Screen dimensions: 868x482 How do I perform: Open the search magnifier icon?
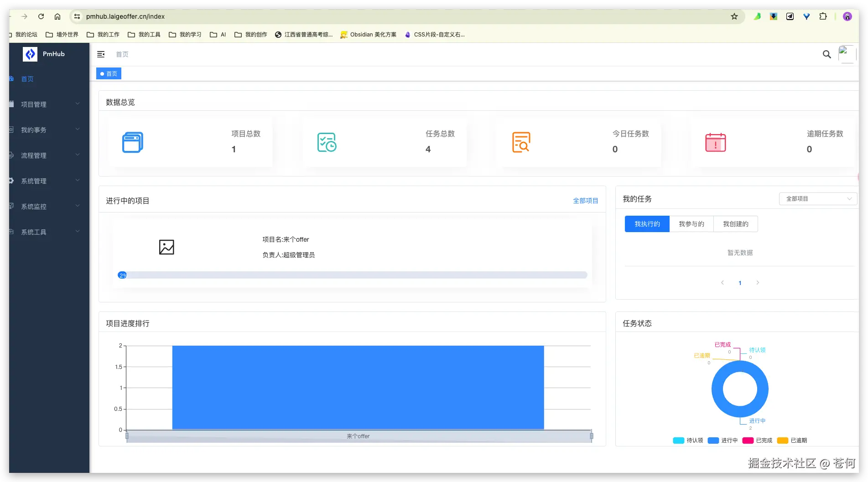[826, 54]
